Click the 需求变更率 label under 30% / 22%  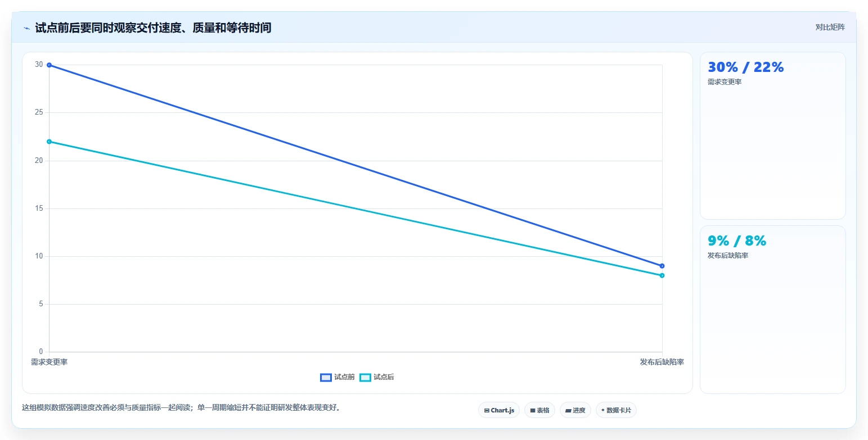coord(725,82)
